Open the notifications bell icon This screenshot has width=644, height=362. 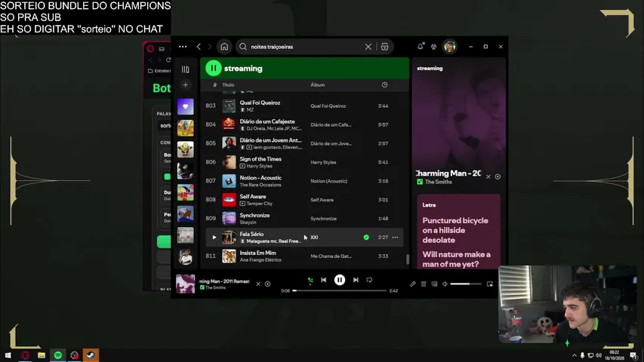pos(421,47)
